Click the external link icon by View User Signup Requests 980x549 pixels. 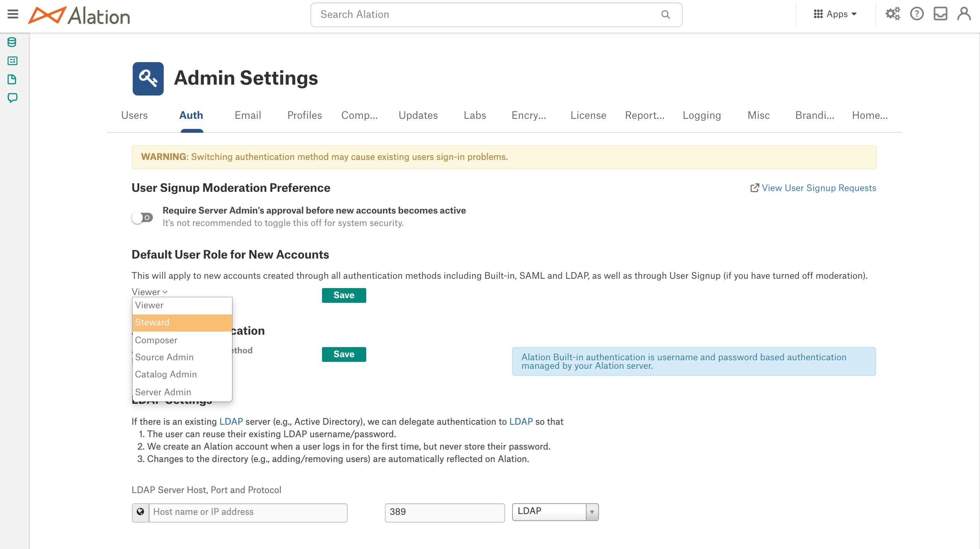tap(754, 188)
